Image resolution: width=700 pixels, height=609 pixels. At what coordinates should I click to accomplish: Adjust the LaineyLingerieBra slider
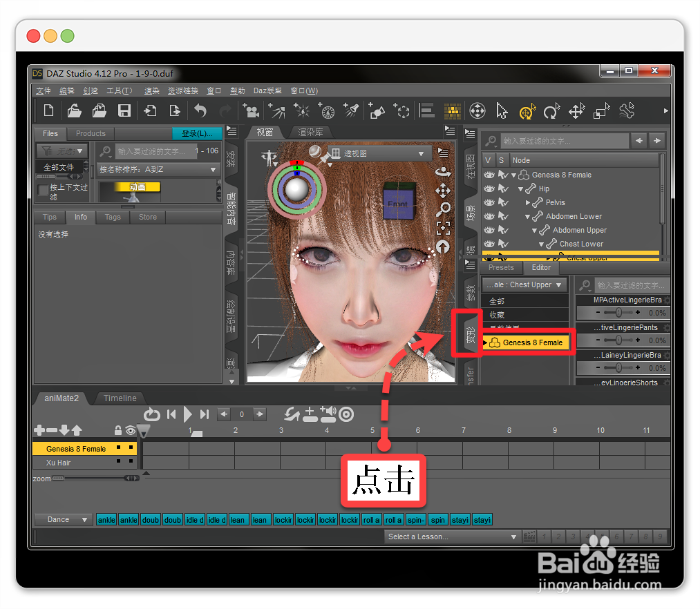coord(618,367)
